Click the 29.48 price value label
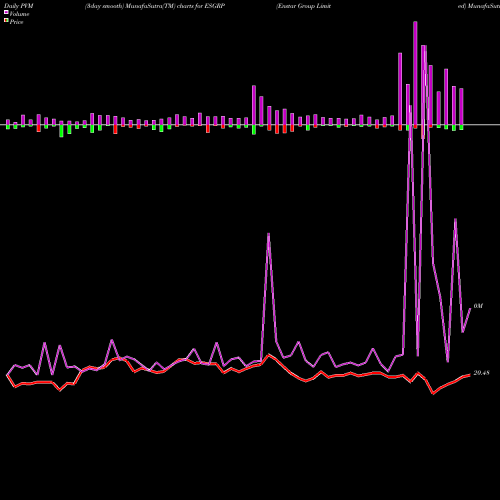The width and height of the screenshot is (500, 500). 481,373
